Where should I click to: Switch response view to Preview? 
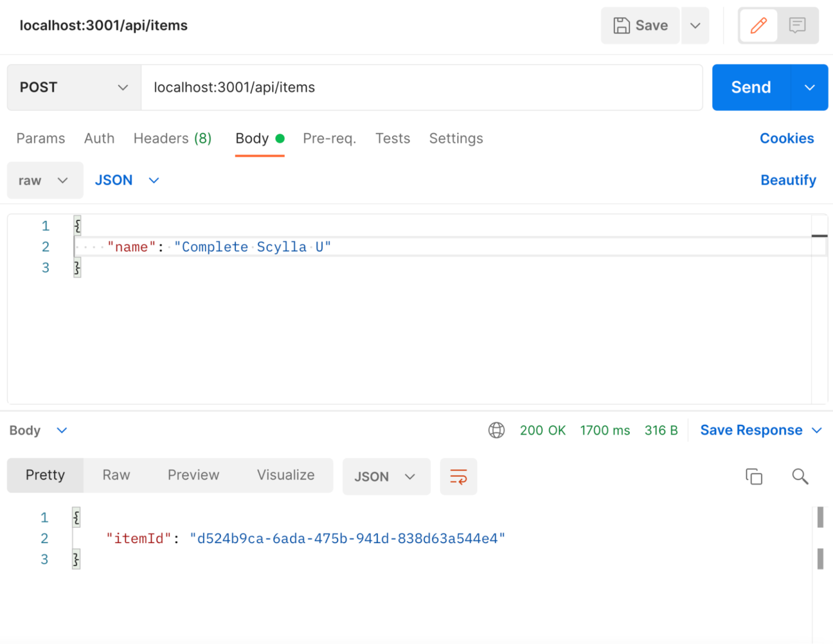click(194, 475)
